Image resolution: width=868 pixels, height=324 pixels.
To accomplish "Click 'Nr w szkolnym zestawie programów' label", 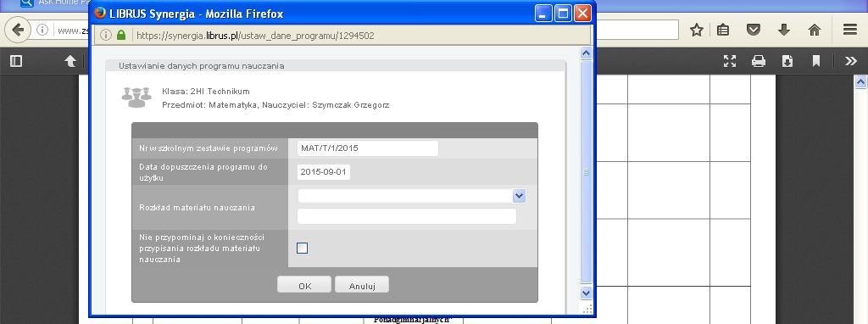I will [209, 148].
